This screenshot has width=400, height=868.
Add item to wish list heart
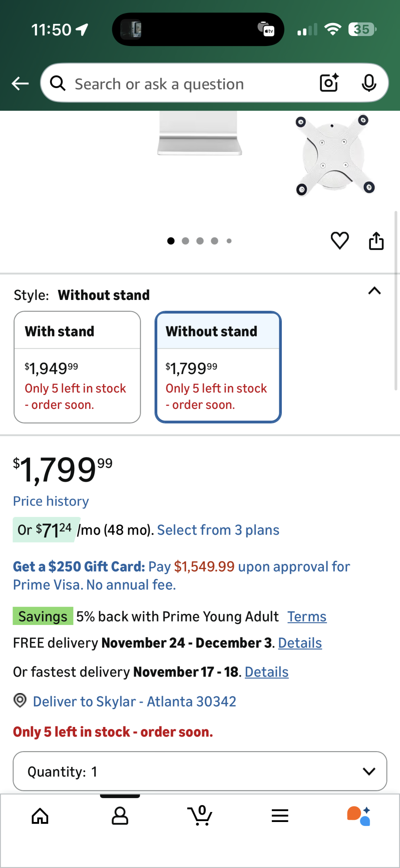click(340, 240)
